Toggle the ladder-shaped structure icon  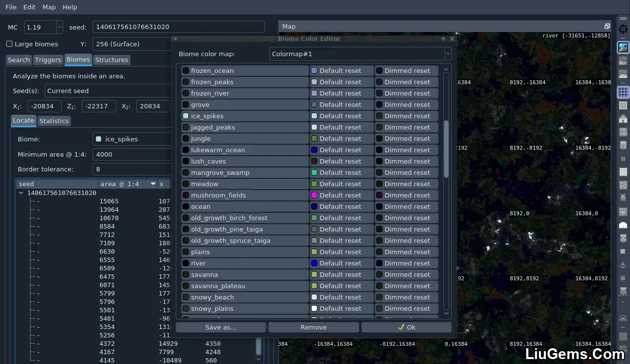click(623, 159)
